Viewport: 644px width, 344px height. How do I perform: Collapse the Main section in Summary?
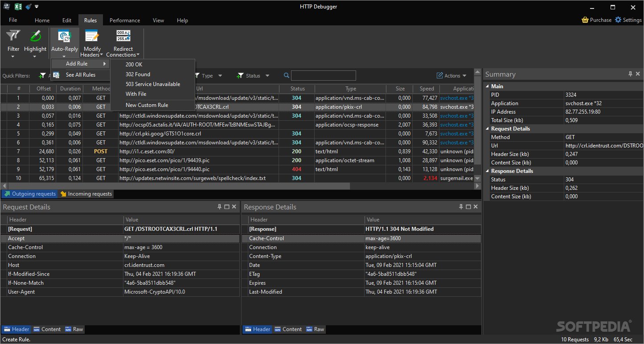point(487,86)
